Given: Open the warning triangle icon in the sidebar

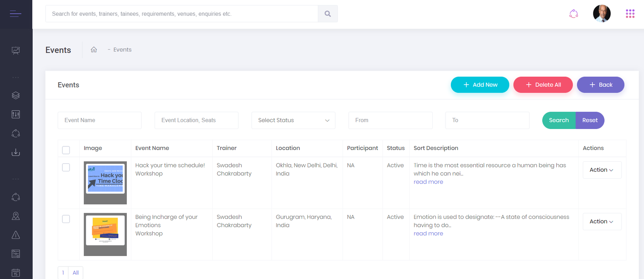Looking at the screenshot, I should (x=16, y=235).
